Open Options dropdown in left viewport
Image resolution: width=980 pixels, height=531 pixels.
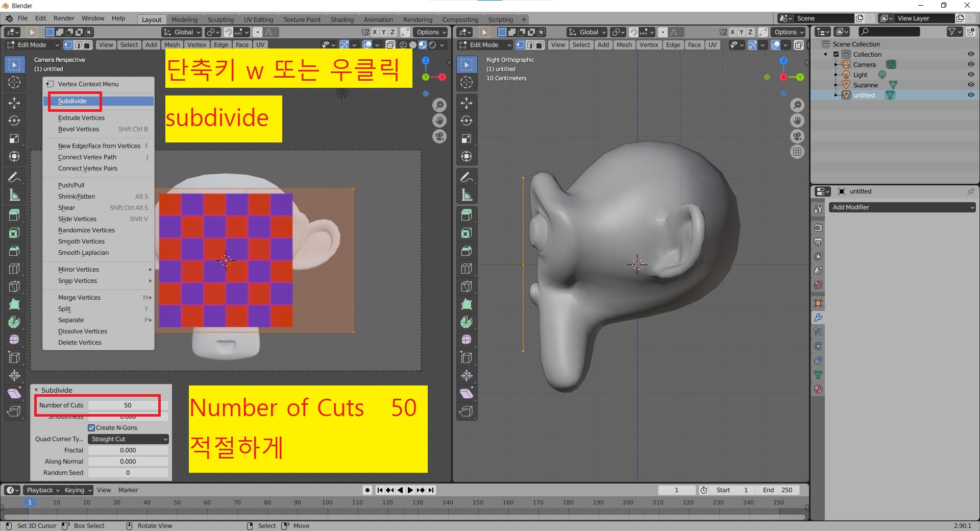pyautogui.click(x=431, y=32)
